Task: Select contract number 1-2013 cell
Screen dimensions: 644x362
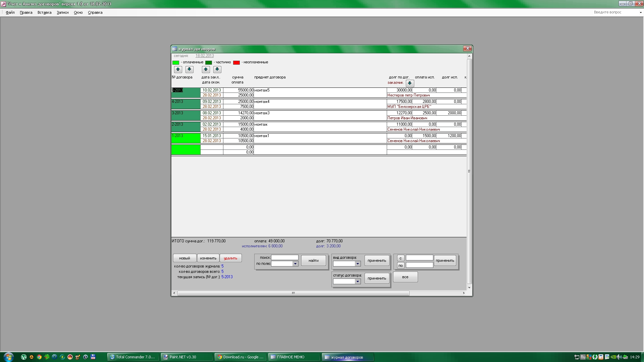Action: [x=186, y=138]
